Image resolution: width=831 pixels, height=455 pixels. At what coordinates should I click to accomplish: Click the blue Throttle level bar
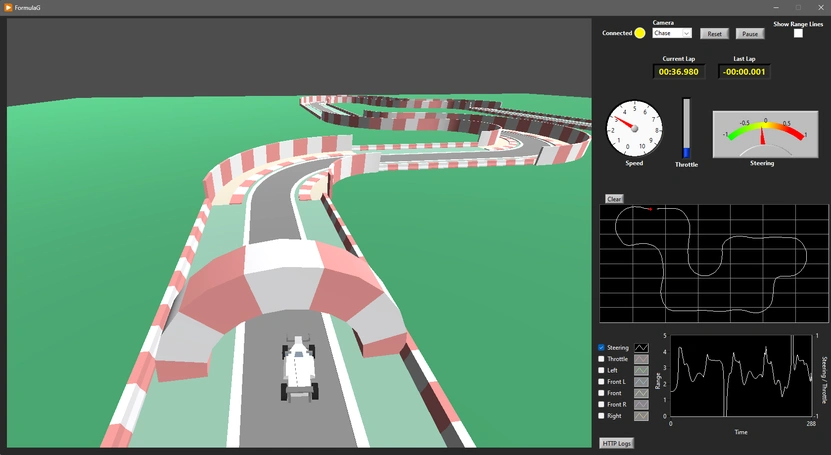click(686, 153)
